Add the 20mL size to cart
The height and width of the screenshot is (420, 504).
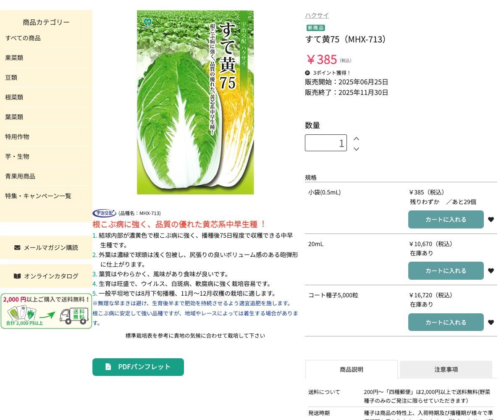tap(446, 271)
